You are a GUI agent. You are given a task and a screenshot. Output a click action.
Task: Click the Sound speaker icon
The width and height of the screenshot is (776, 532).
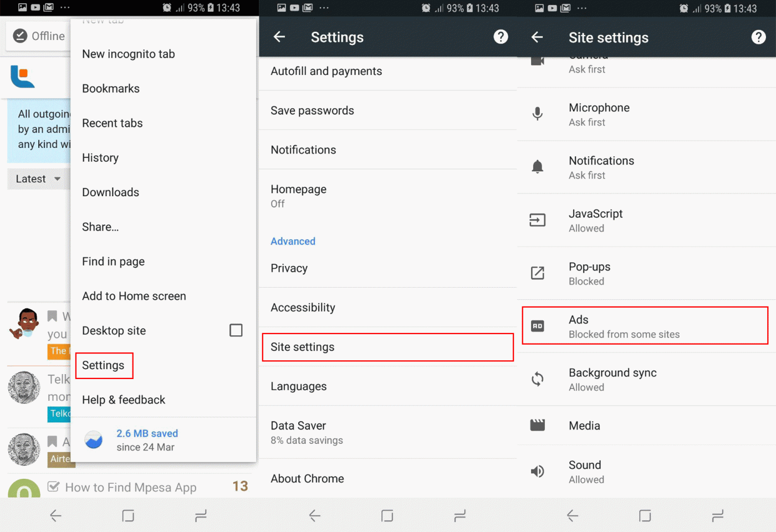(537, 471)
